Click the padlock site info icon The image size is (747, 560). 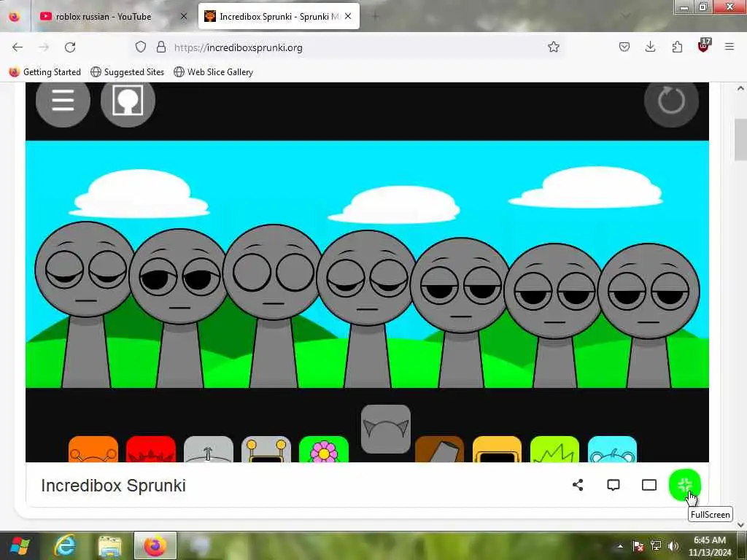tap(161, 47)
